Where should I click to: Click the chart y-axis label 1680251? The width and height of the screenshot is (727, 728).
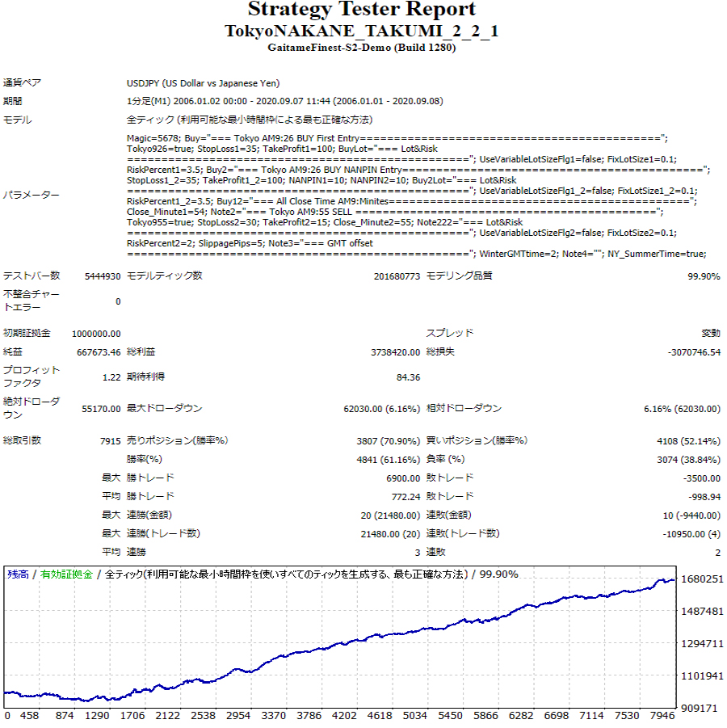702,579
